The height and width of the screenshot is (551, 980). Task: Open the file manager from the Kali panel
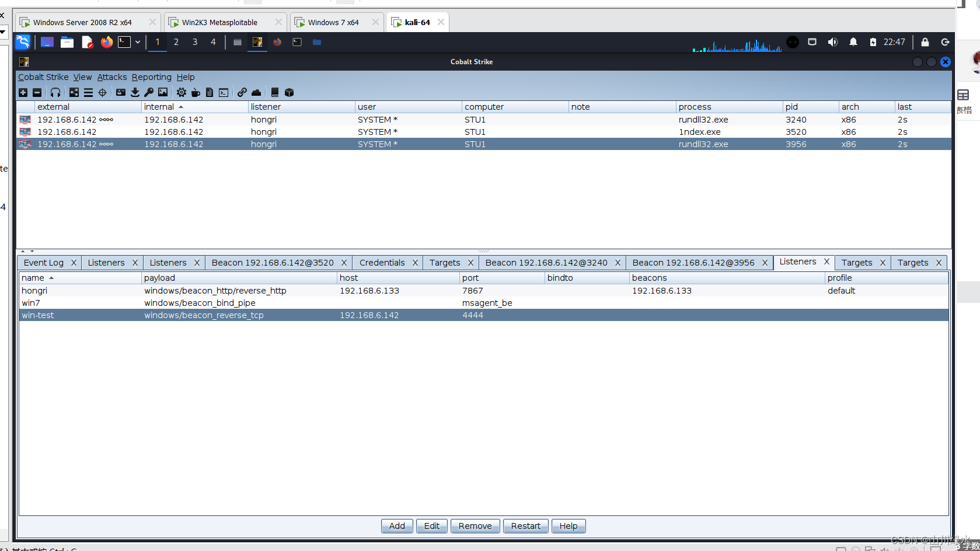click(67, 42)
